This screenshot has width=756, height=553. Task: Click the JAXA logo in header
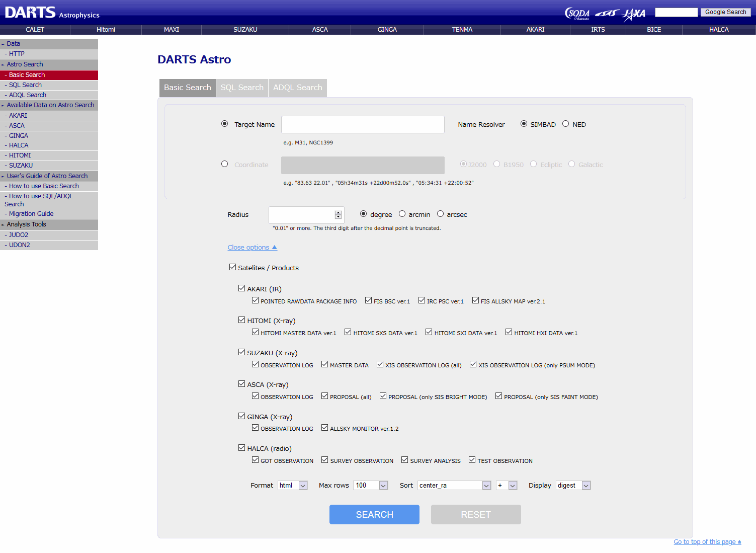click(x=633, y=14)
